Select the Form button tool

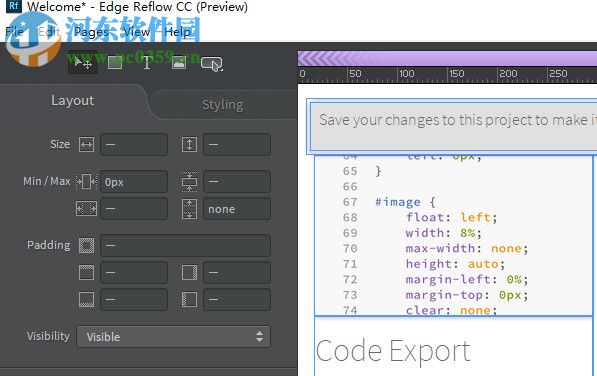212,64
